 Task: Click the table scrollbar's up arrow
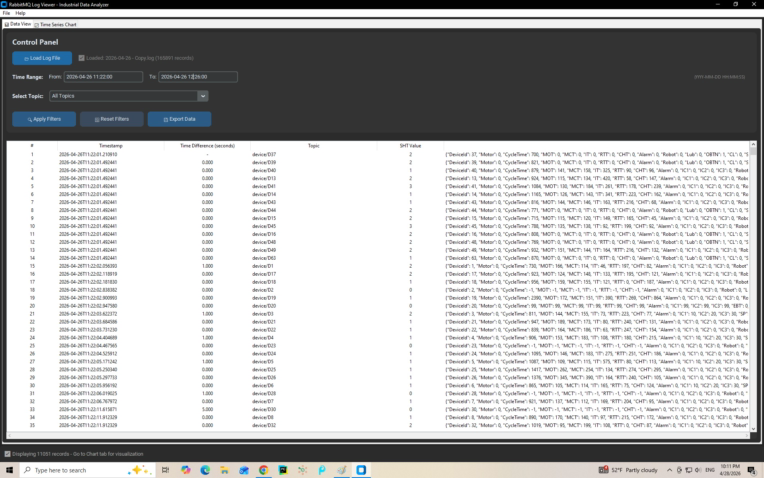(753, 145)
